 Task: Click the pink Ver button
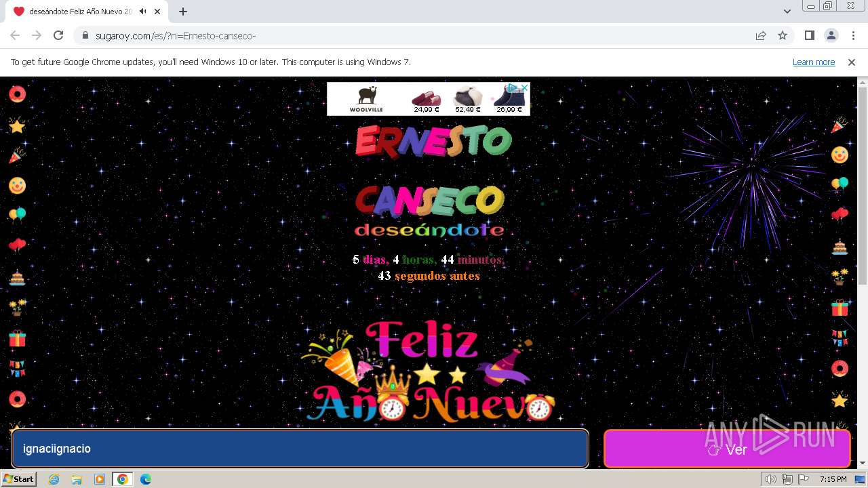click(727, 449)
